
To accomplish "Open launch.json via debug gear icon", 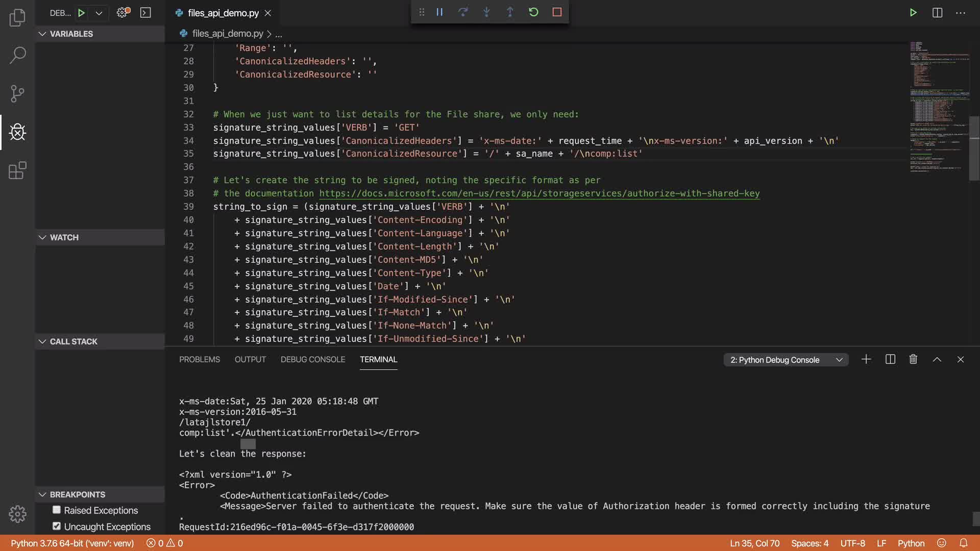I will (x=122, y=13).
